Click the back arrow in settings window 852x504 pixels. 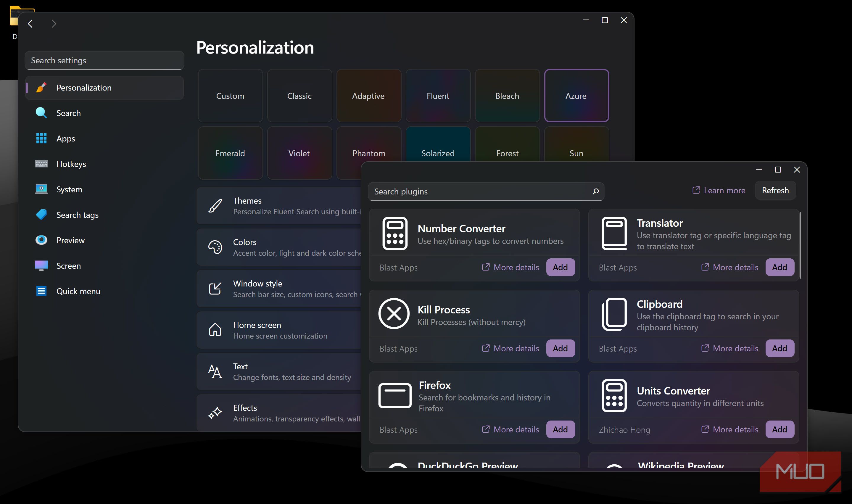pos(30,24)
